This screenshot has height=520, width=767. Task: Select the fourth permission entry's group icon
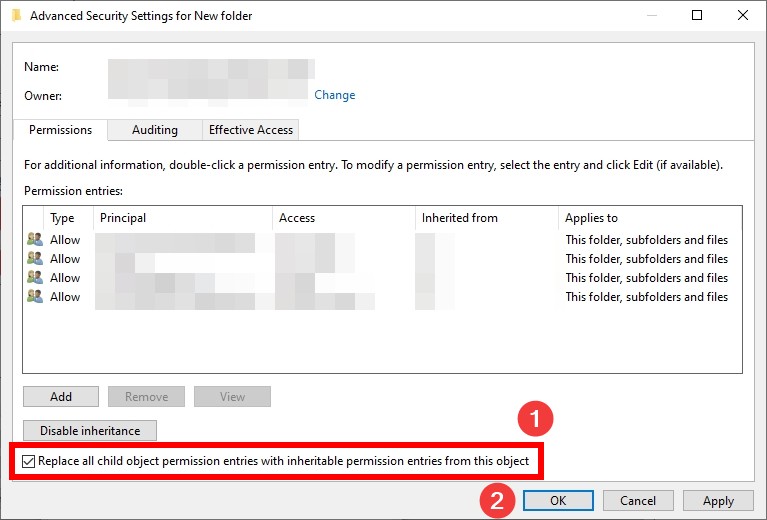tap(35, 296)
